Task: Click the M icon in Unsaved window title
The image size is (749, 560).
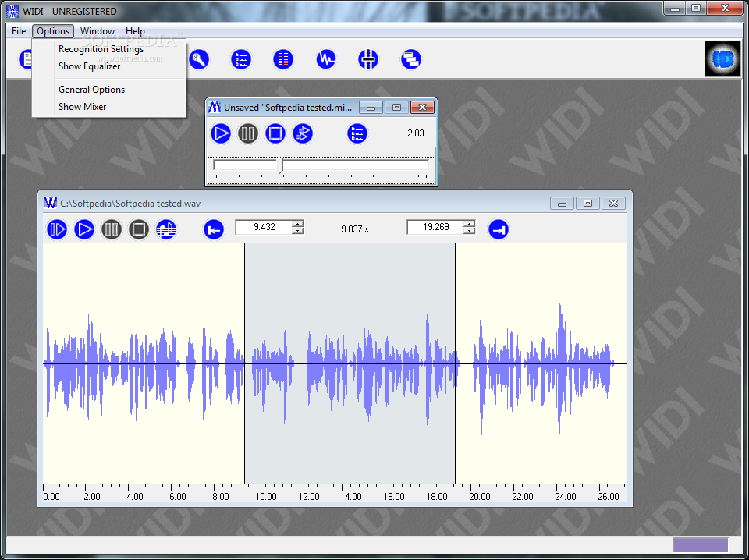Action: [x=215, y=107]
